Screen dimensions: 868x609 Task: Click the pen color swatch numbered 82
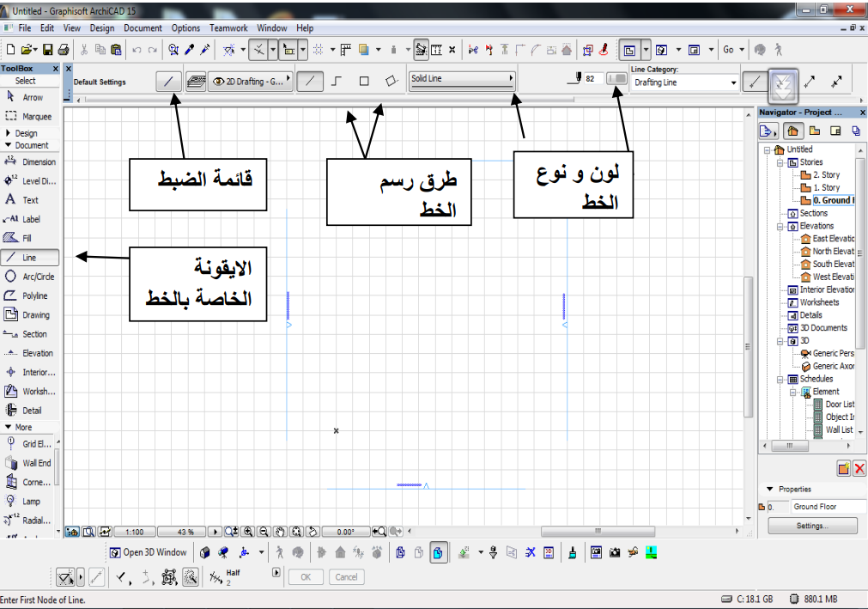point(616,78)
